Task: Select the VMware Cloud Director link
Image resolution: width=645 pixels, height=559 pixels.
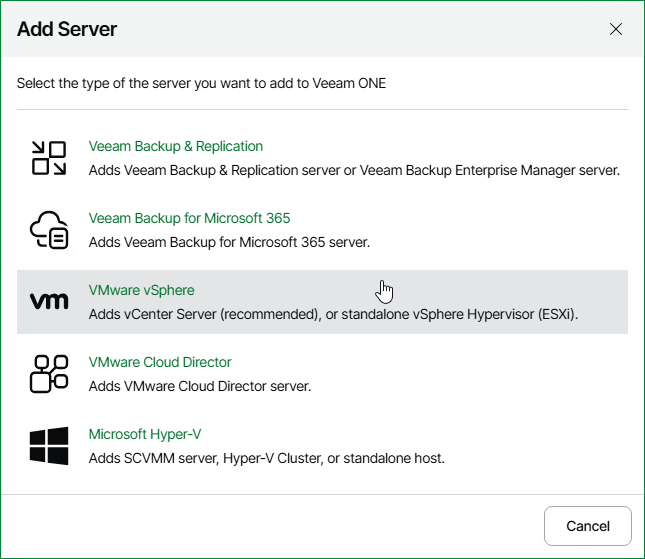Action: 160,362
